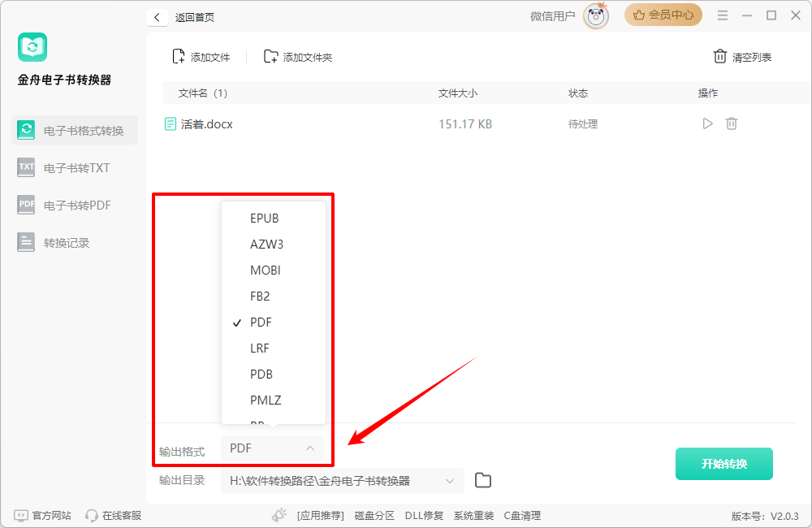
Task: Click the 输出目录 field label
Action: [182, 480]
